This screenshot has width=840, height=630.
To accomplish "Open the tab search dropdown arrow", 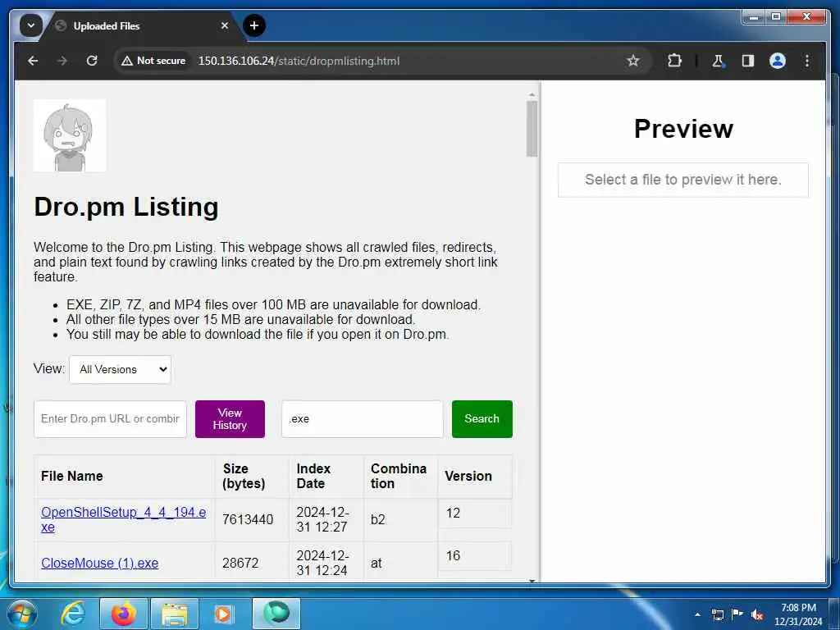I will pos(30,25).
